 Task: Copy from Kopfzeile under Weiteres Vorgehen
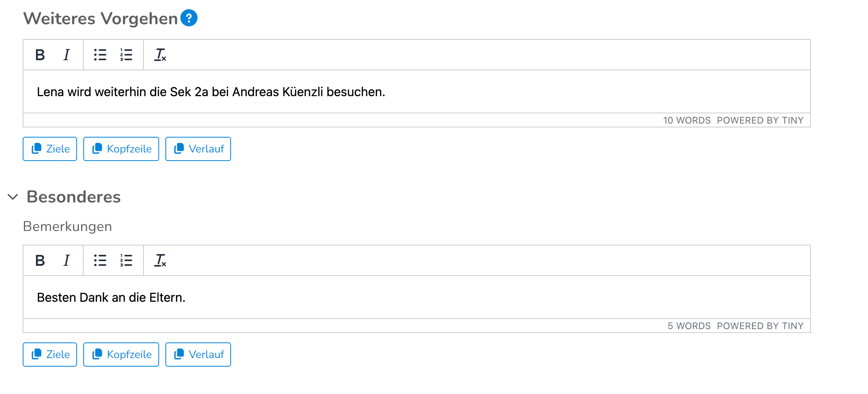[121, 149]
